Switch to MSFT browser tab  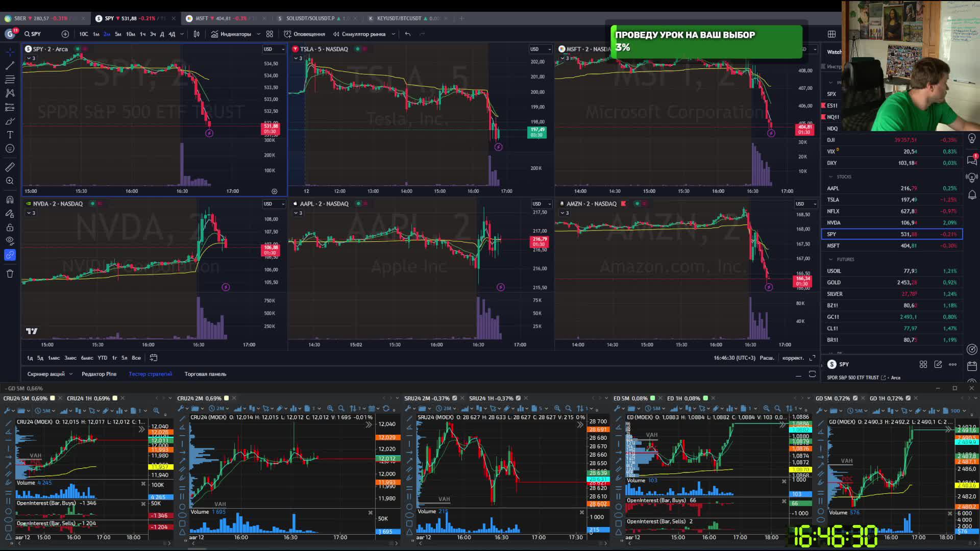click(202, 18)
